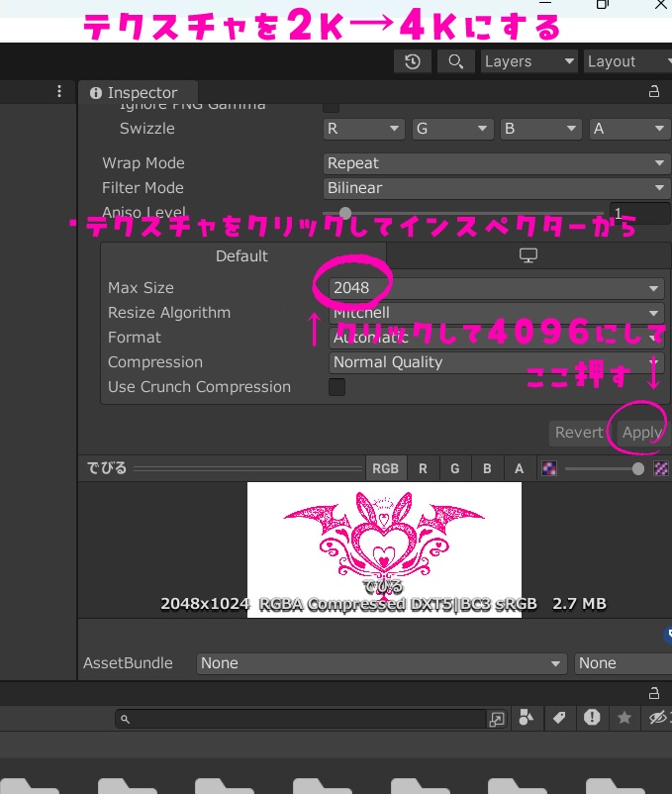
Task: Open the AssetBundle name None dropdown
Action: point(380,663)
